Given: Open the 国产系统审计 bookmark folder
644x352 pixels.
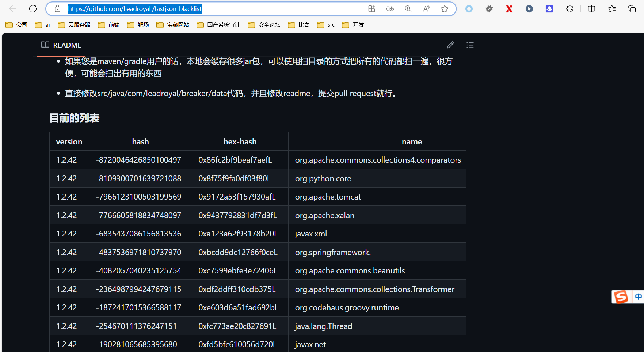Looking at the screenshot, I should (218, 25).
